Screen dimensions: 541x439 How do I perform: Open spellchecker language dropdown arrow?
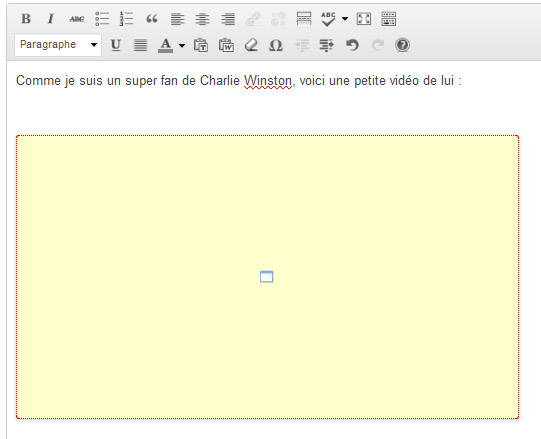[345, 19]
